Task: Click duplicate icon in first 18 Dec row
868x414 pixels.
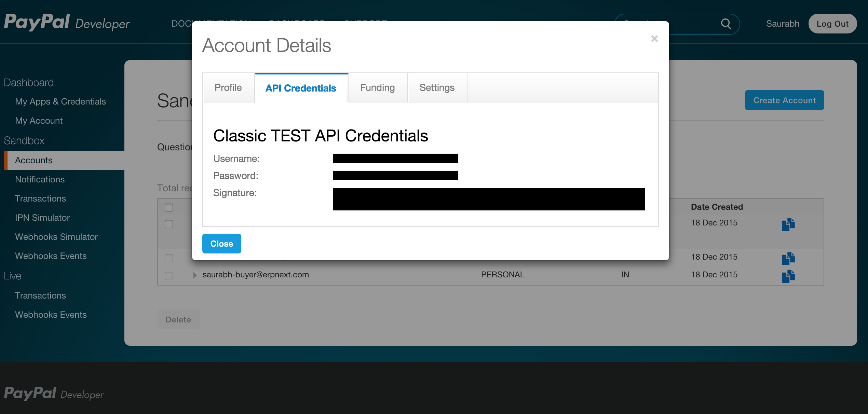Action: [x=788, y=224]
